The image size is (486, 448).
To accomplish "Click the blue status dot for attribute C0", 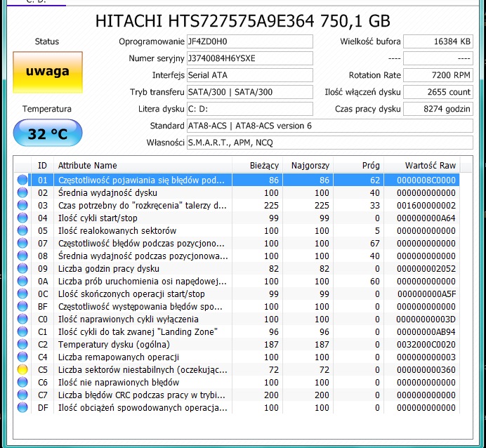I will point(22,319).
